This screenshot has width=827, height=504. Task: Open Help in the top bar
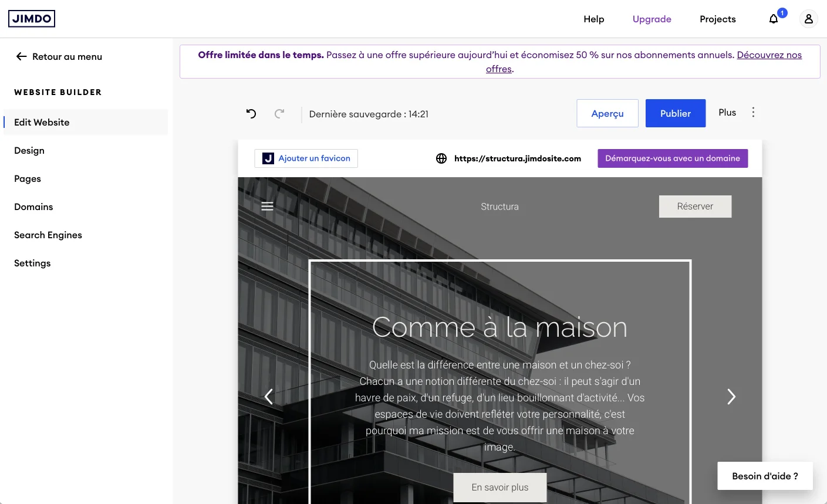(593, 19)
